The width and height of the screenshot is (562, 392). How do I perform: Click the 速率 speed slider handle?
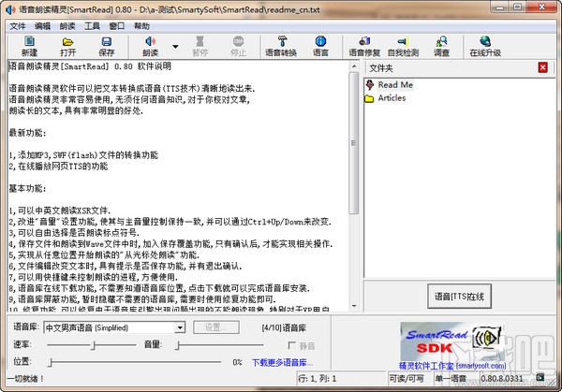coord(93,345)
